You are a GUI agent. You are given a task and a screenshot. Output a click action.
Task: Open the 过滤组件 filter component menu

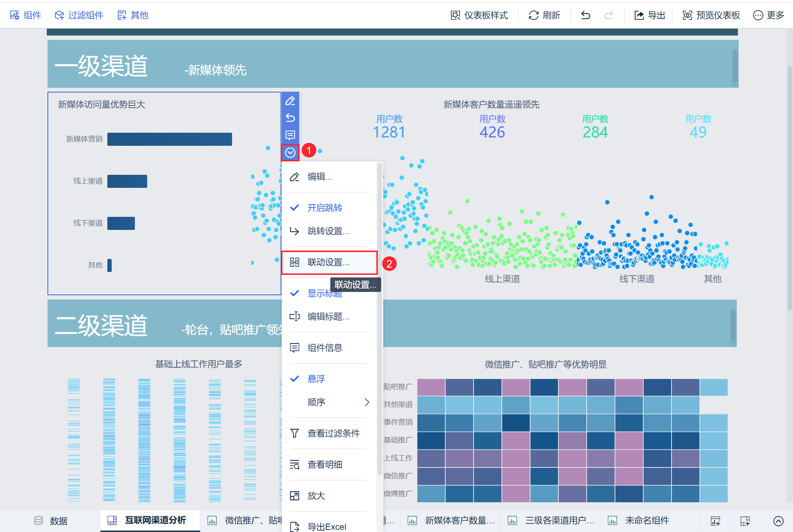[79, 15]
